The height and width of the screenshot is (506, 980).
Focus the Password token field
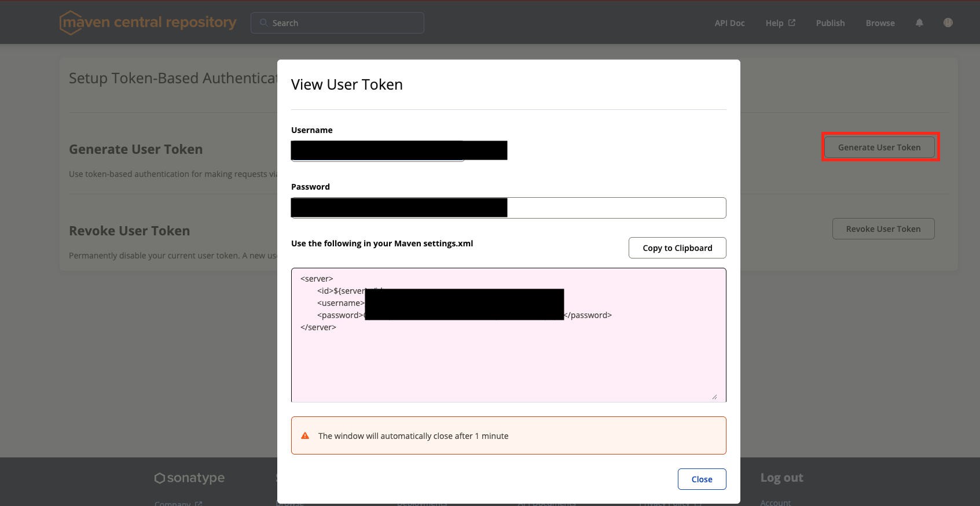(508, 208)
